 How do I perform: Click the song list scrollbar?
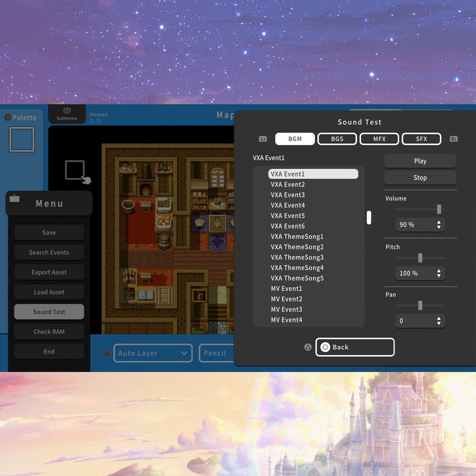click(369, 218)
